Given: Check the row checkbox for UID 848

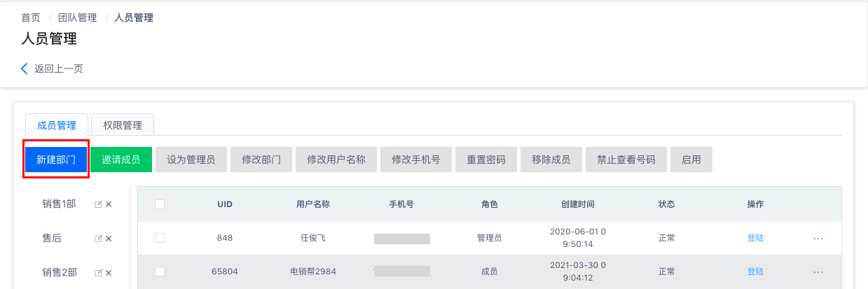Looking at the screenshot, I should pos(160,238).
